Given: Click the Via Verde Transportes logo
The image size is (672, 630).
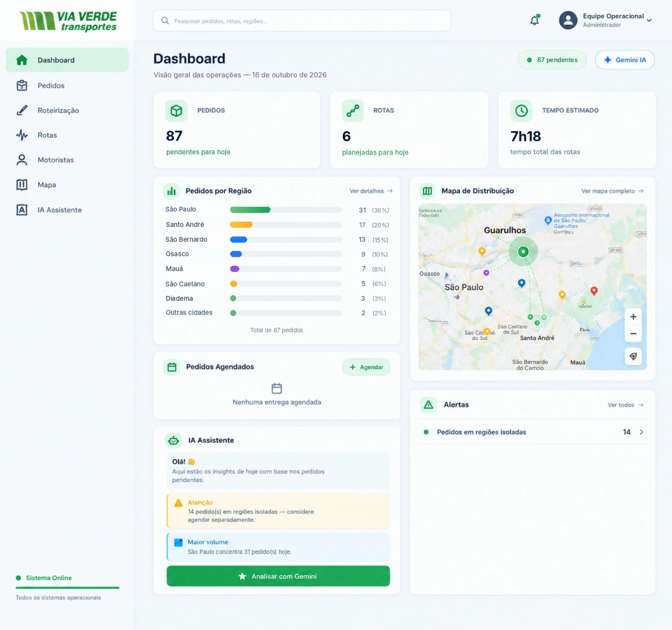Looking at the screenshot, I should (68, 21).
